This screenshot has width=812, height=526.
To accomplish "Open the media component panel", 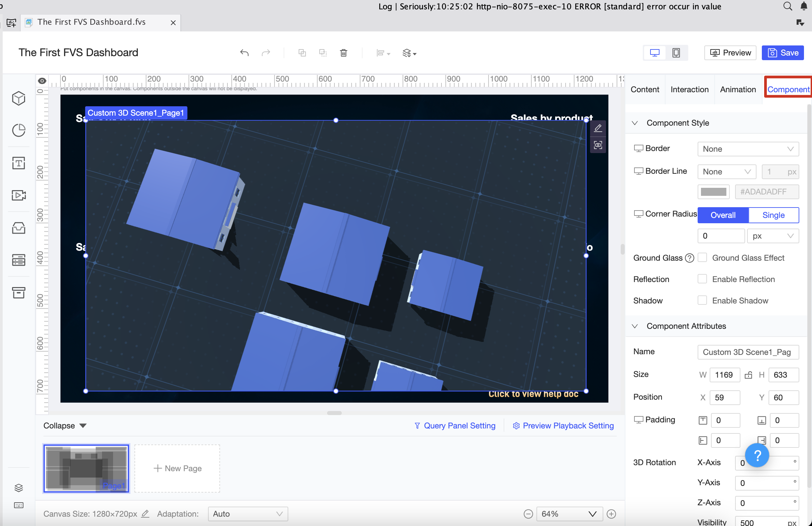I will coord(19,195).
